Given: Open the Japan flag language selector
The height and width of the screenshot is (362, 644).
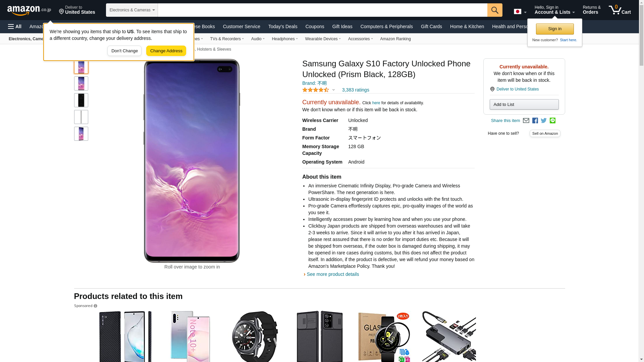Looking at the screenshot, I should [520, 12].
